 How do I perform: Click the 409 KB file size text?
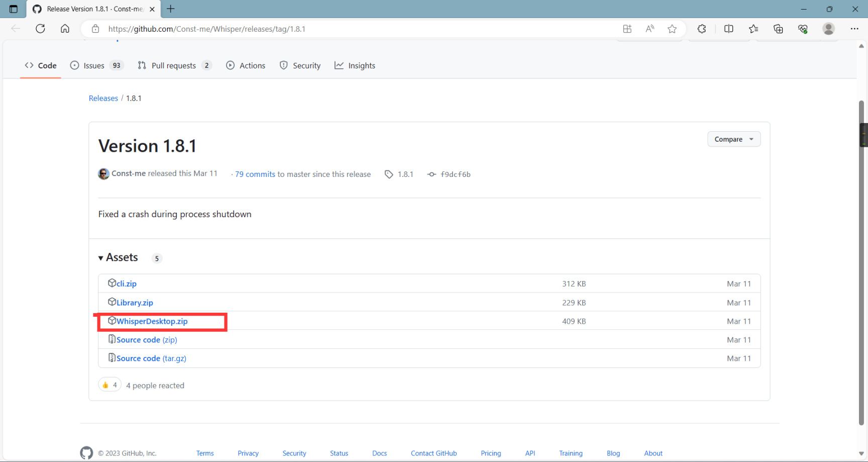[x=574, y=321]
